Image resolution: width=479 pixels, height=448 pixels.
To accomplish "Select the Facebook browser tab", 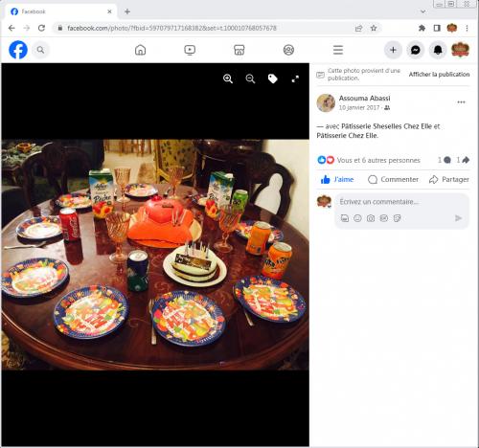I will (x=60, y=11).
